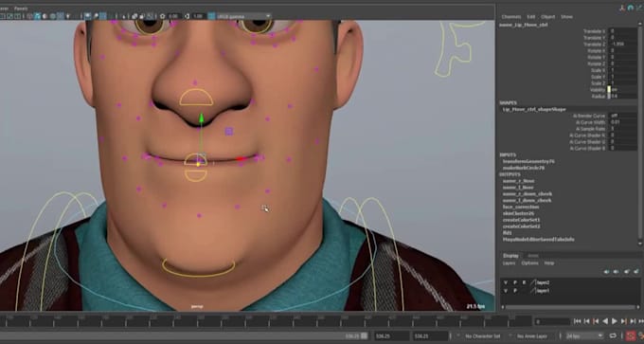Image resolution: width=644 pixels, height=344 pixels.
Task: Open the Object menu in the Channel Box
Action: tap(548, 17)
